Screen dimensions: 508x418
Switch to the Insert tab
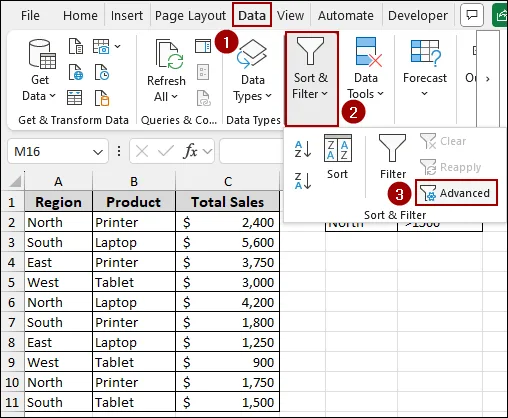tap(127, 15)
